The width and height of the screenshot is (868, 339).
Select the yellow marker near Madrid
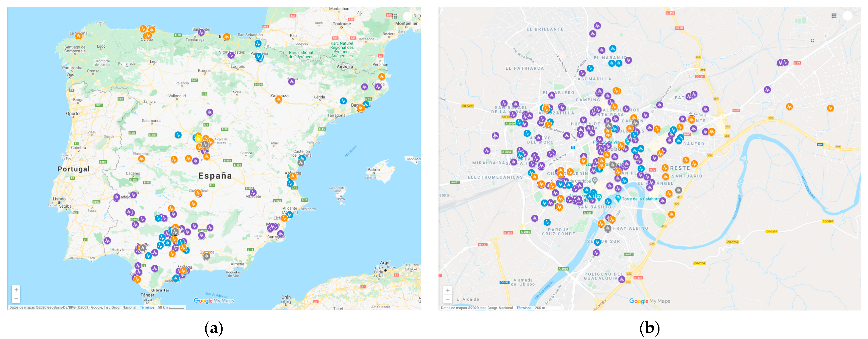[x=198, y=139]
